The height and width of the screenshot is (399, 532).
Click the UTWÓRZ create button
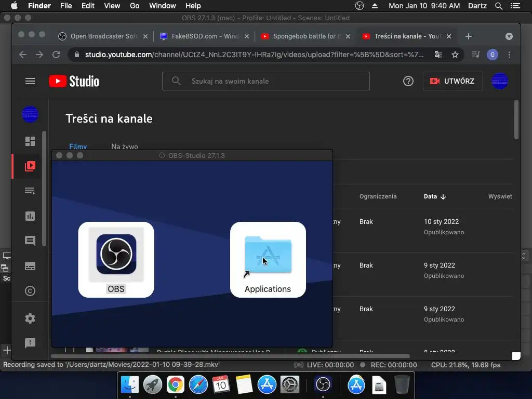(453, 81)
